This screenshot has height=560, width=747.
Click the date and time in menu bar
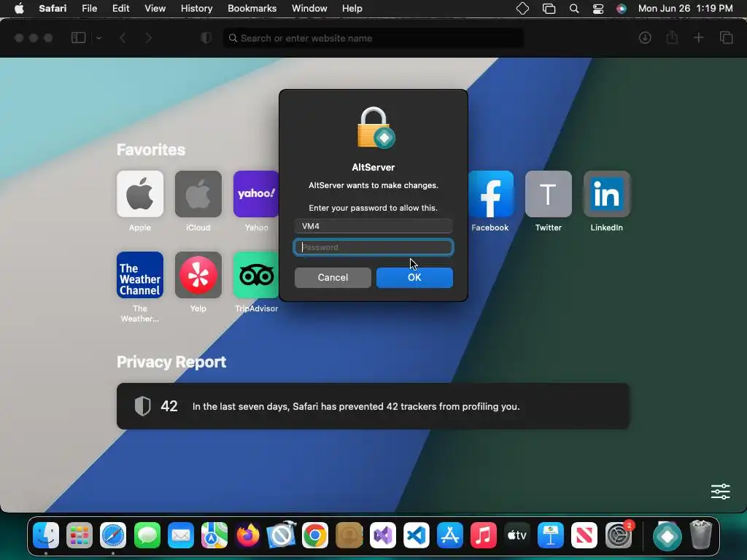(685, 9)
